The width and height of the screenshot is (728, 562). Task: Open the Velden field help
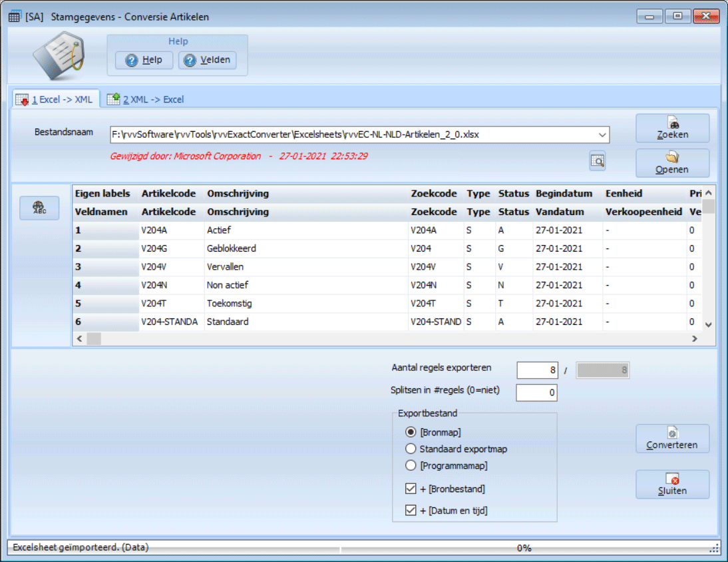click(207, 60)
